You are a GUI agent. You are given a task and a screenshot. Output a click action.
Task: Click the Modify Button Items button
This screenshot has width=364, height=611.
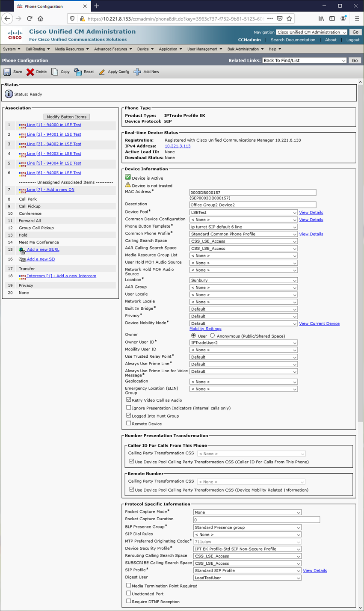tap(66, 117)
